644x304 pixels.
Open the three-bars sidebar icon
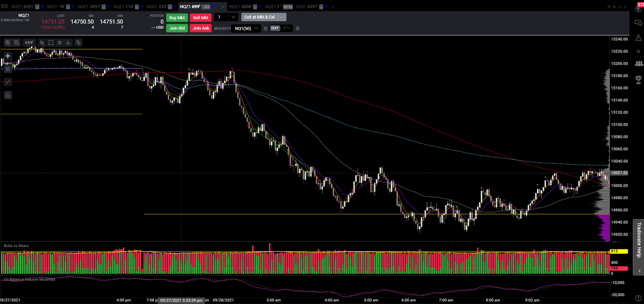[638, 51]
